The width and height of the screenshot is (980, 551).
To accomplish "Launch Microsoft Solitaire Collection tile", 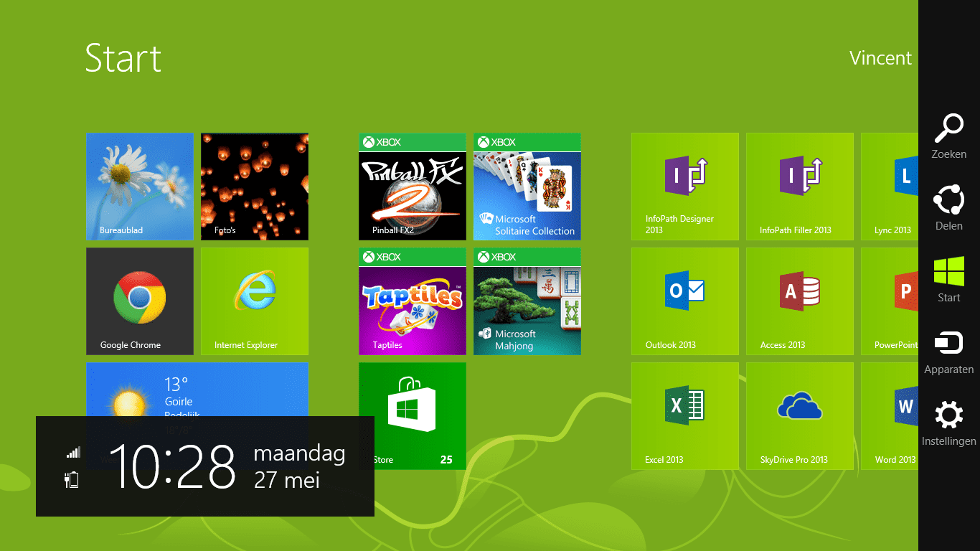I will 527,187.
